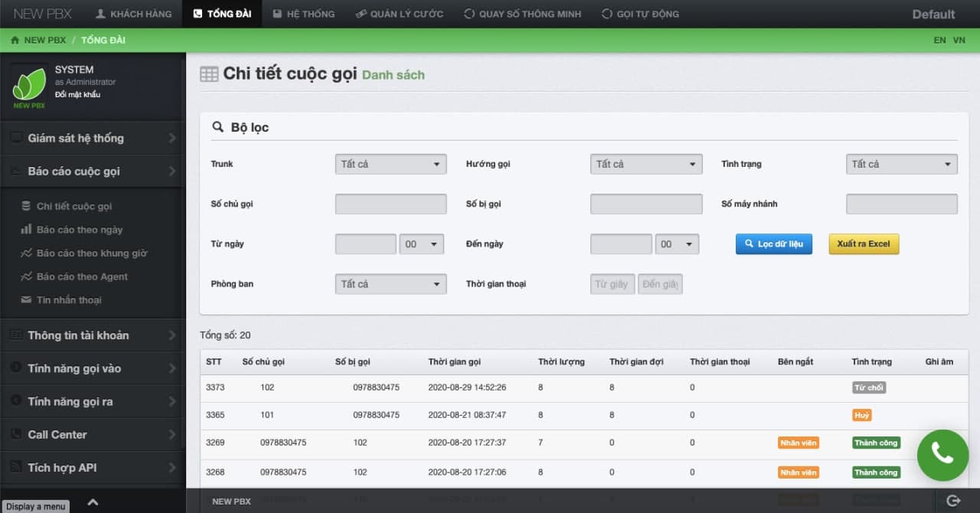Click database icon beside Chi tiết cuộc gọi
Viewport: 980px width, 513px height.
pyautogui.click(x=26, y=206)
